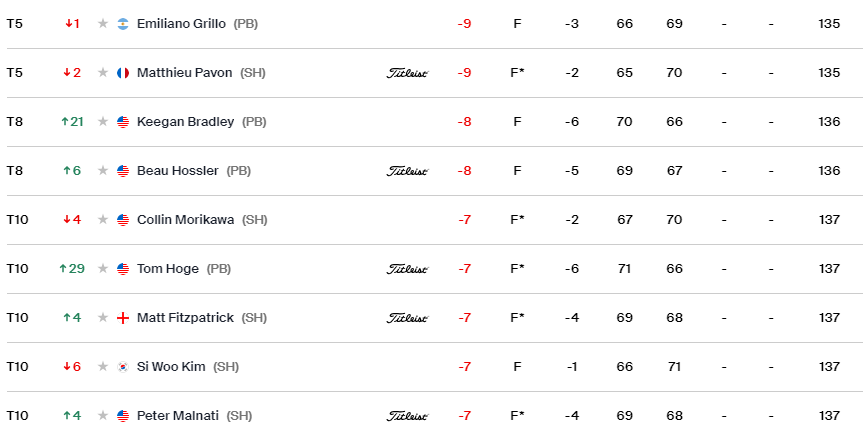
Task: Click the Titleist logo in Peter Malnati's row
Action: coord(407,416)
